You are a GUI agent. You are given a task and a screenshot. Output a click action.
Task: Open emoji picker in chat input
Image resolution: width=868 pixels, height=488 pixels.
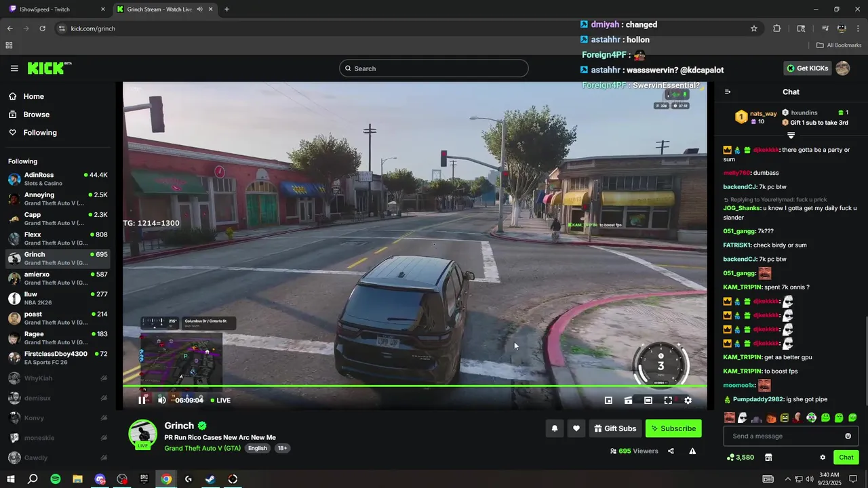(x=848, y=436)
